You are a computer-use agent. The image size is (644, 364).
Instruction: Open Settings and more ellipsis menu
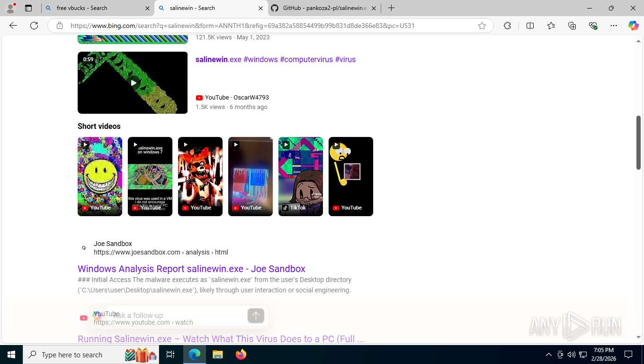pyautogui.click(x=614, y=26)
